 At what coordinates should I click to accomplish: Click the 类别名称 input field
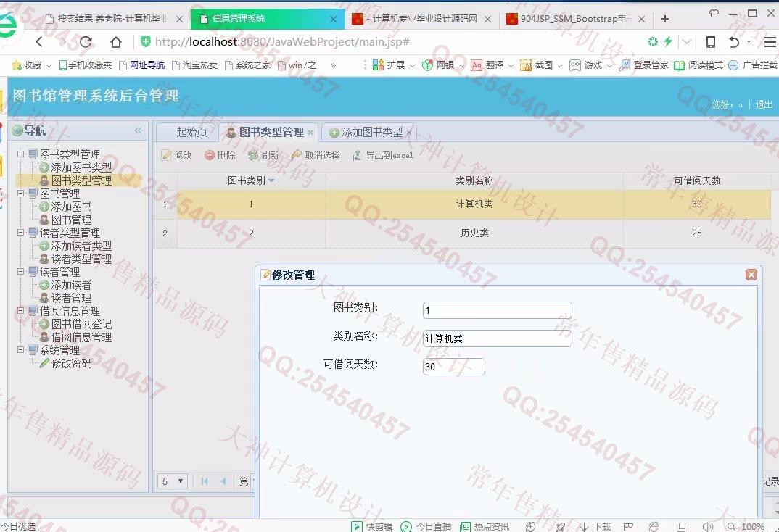point(498,338)
